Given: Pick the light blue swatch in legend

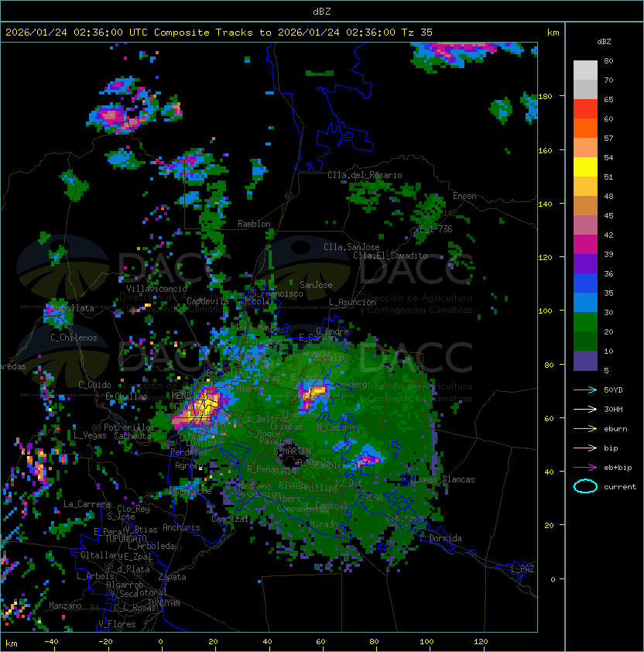Looking at the screenshot, I should pyautogui.click(x=585, y=302).
